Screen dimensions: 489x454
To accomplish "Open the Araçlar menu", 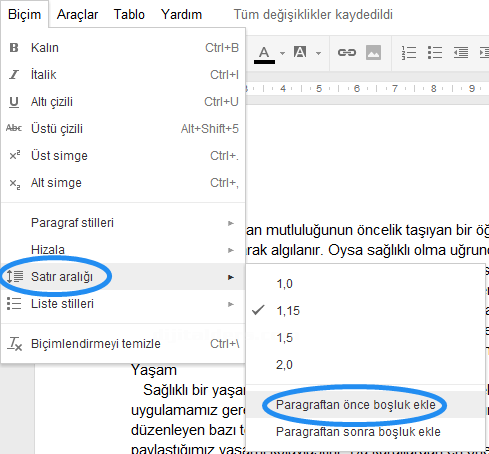I will (77, 14).
